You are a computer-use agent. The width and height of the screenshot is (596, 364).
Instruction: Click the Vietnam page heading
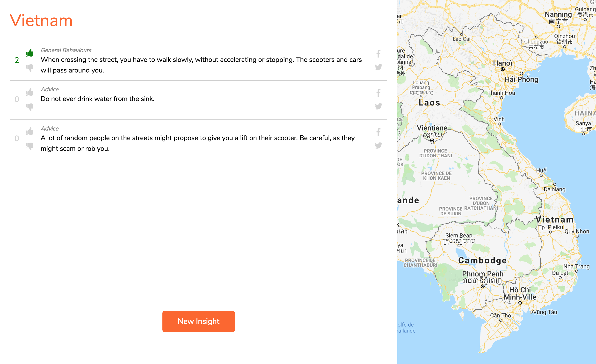pyautogui.click(x=41, y=21)
